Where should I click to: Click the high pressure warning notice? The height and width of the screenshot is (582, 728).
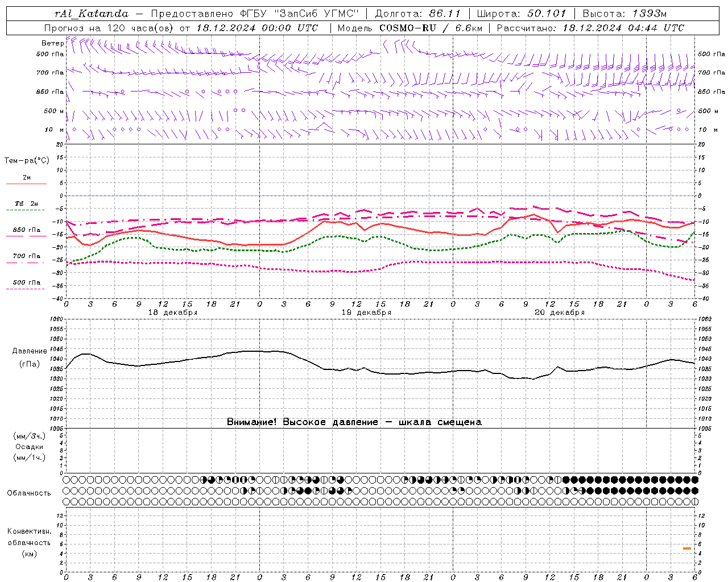click(x=354, y=422)
